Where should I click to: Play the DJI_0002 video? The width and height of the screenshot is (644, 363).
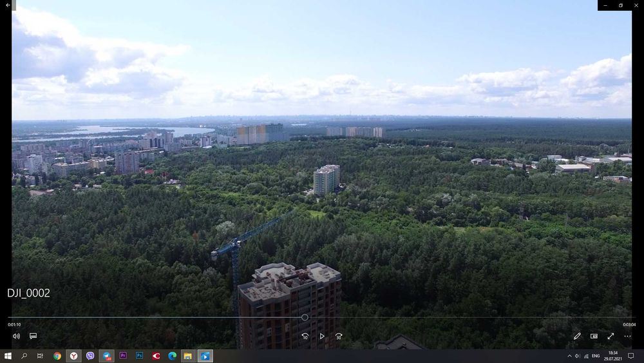(322, 336)
